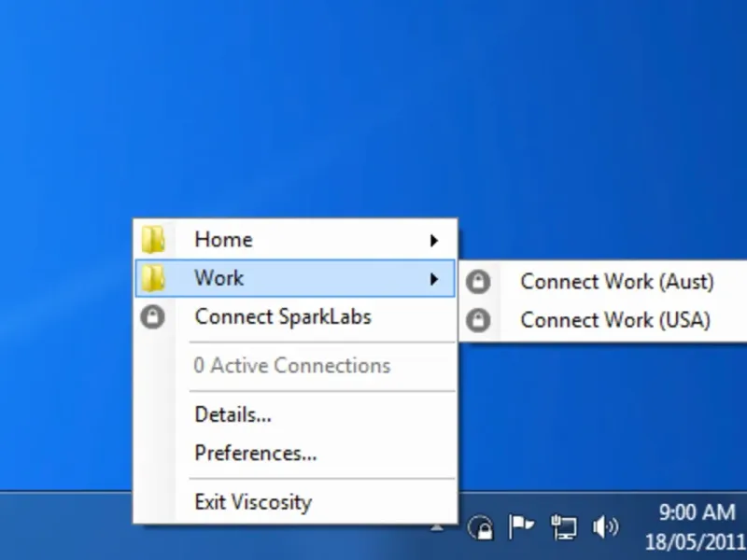Click the network connection tray icon
This screenshot has height=560, width=747.
click(x=564, y=526)
